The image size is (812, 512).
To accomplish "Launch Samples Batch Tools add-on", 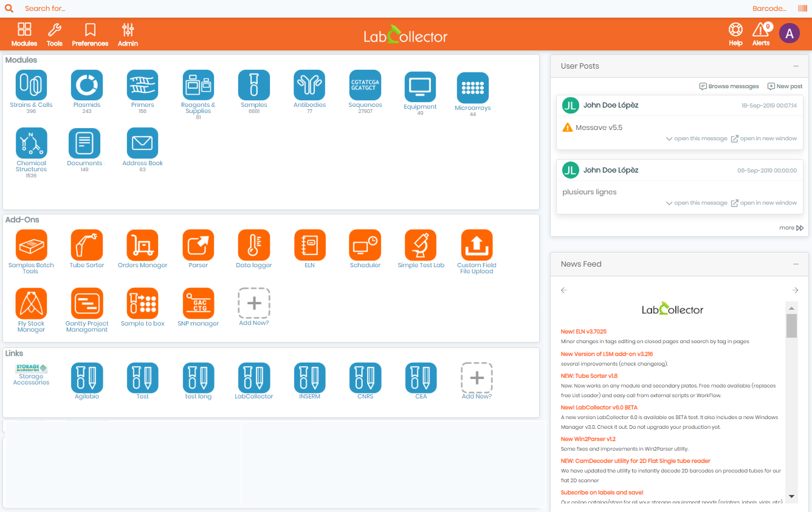I will [31, 245].
